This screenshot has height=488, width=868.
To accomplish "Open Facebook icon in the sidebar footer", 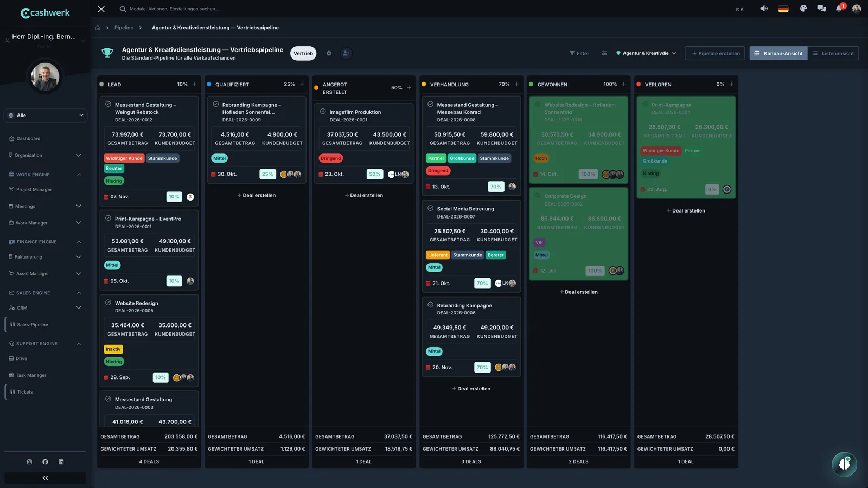I will click(x=45, y=462).
